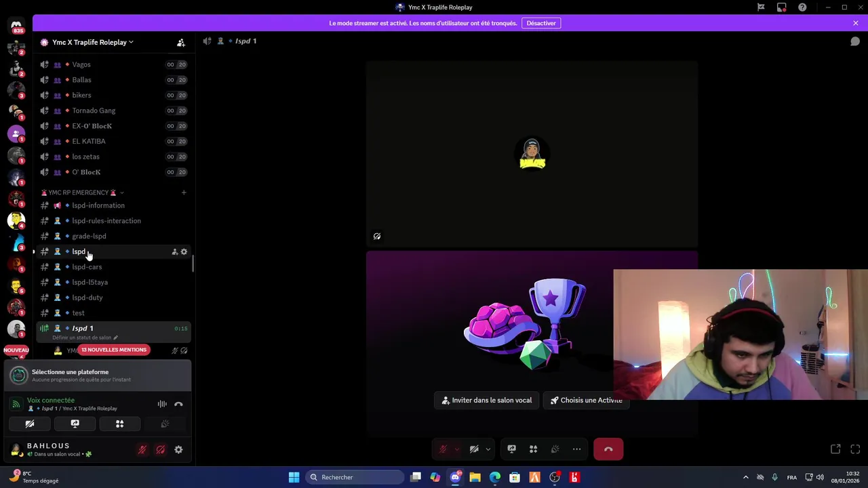Collapse the YMC RP EMERGENCY category

(x=82, y=192)
